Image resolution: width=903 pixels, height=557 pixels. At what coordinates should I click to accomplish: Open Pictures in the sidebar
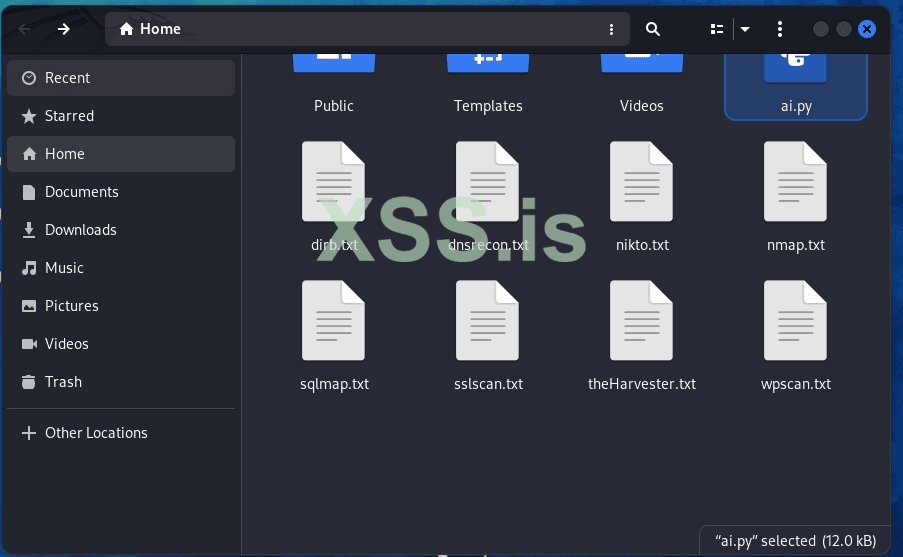click(x=121, y=306)
